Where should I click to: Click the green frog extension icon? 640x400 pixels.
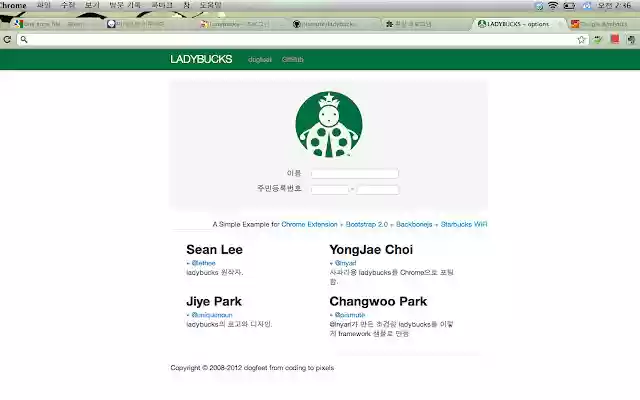pos(598,40)
